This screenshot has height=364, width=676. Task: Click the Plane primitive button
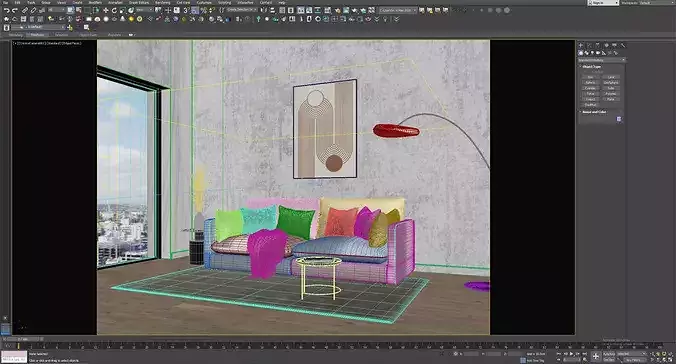click(x=610, y=99)
